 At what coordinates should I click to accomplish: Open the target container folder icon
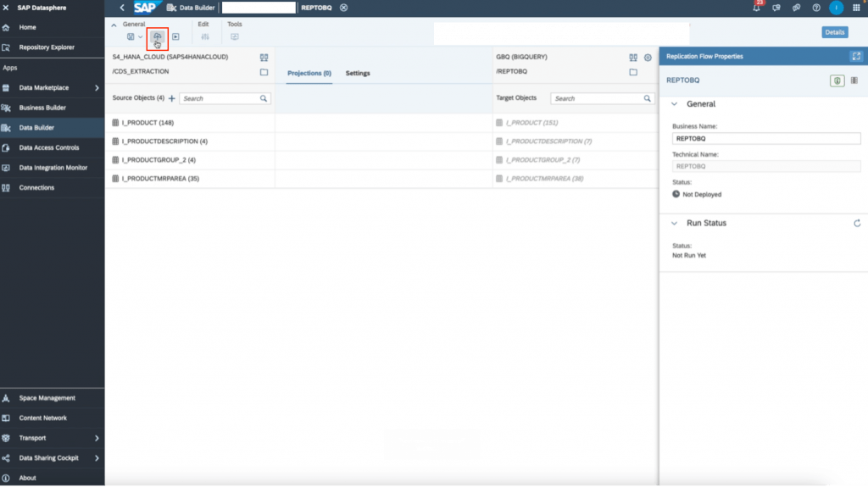tap(633, 72)
